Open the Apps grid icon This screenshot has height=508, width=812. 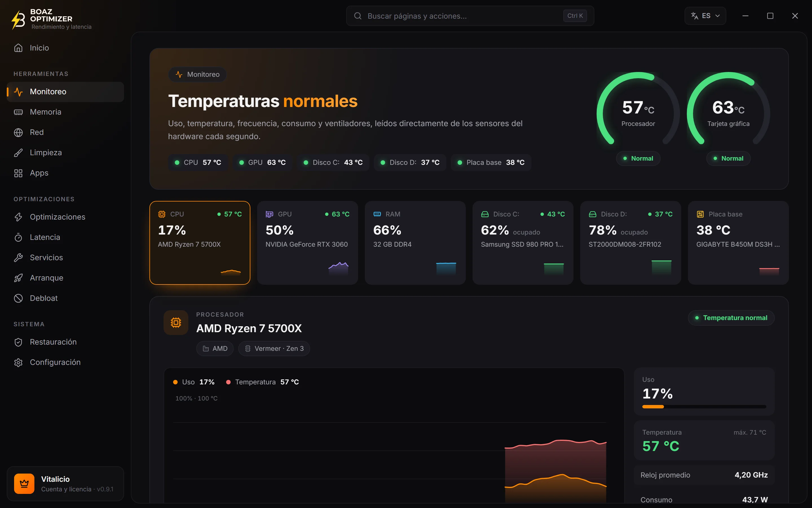coord(18,173)
